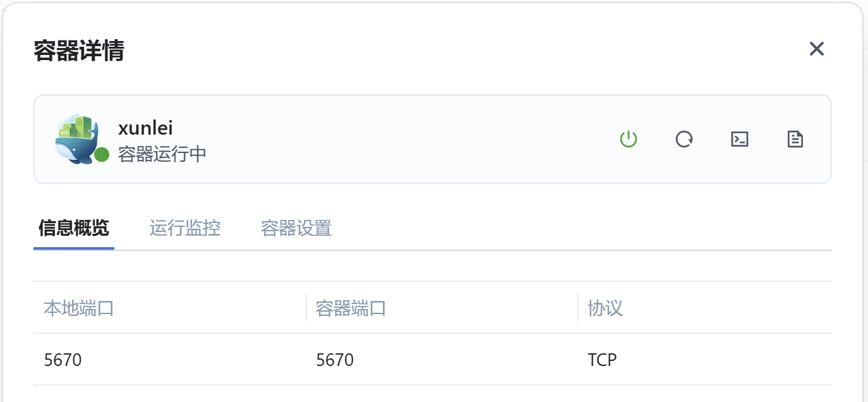Image resolution: width=868 pixels, height=402 pixels.
Task: Click the 容器端口 column header
Action: coord(351,308)
